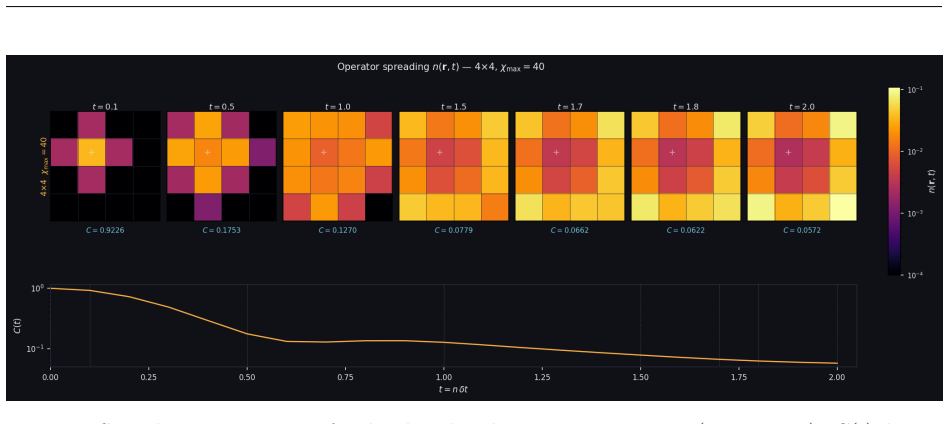Open the t = 1.0 heatmap panel

(338, 166)
